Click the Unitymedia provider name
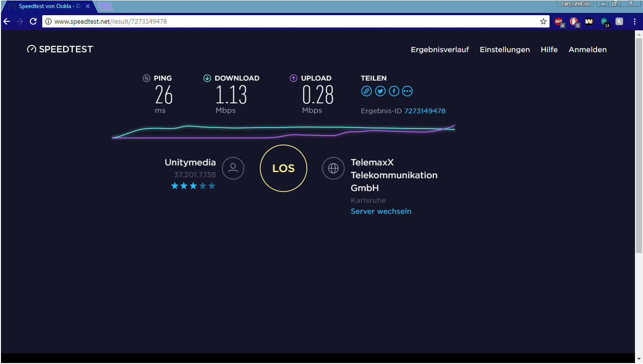Screen dimensions: 643x364 click(x=190, y=162)
